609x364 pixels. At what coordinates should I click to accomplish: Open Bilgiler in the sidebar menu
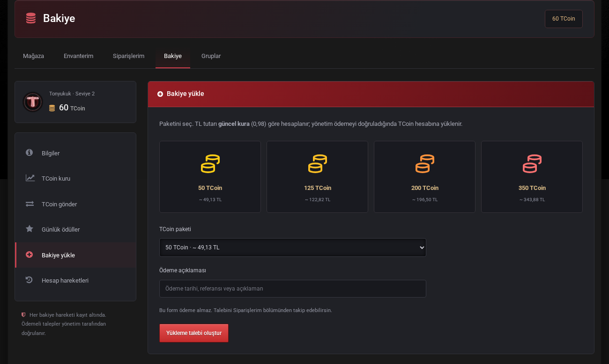tap(75, 153)
